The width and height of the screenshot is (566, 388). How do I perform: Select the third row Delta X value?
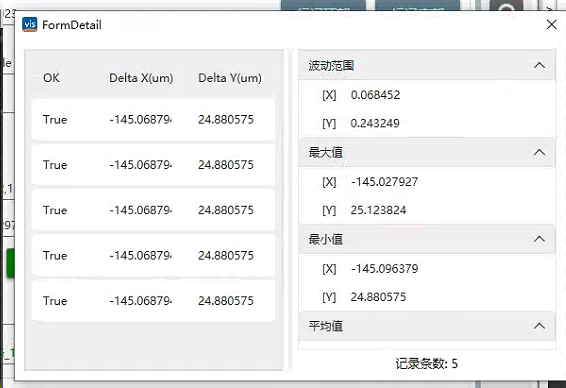pos(140,210)
